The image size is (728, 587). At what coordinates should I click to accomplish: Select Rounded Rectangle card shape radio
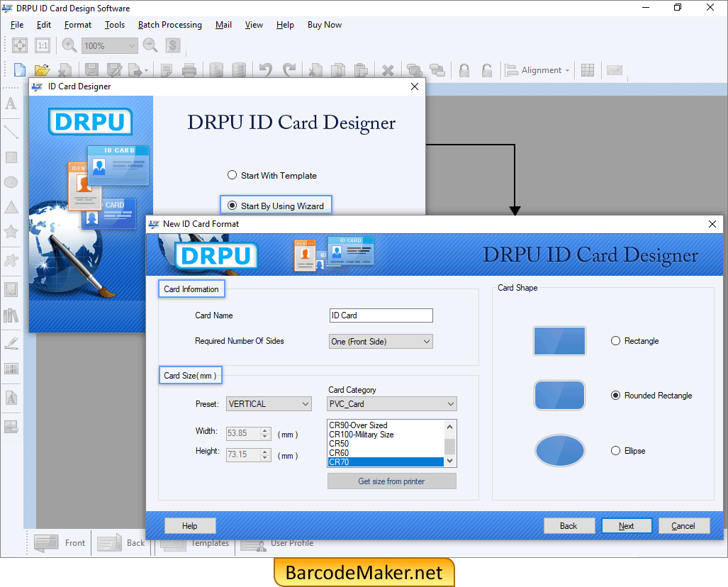point(651,395)
